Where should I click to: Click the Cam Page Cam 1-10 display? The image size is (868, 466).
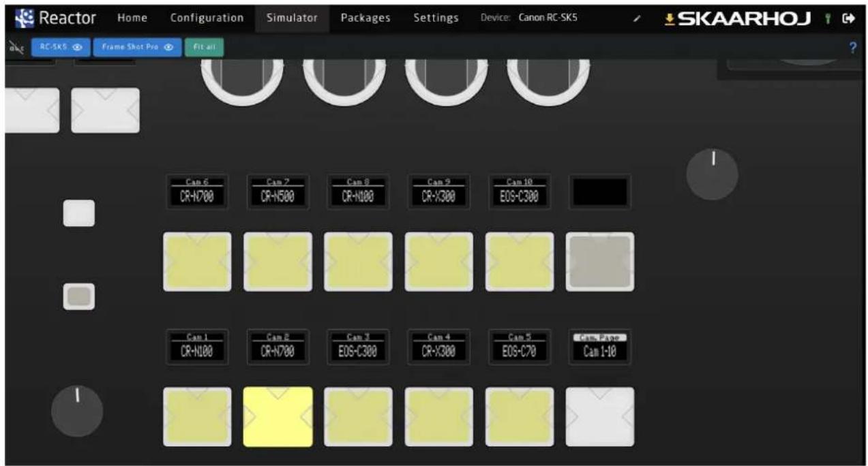(x=600, y=347)
